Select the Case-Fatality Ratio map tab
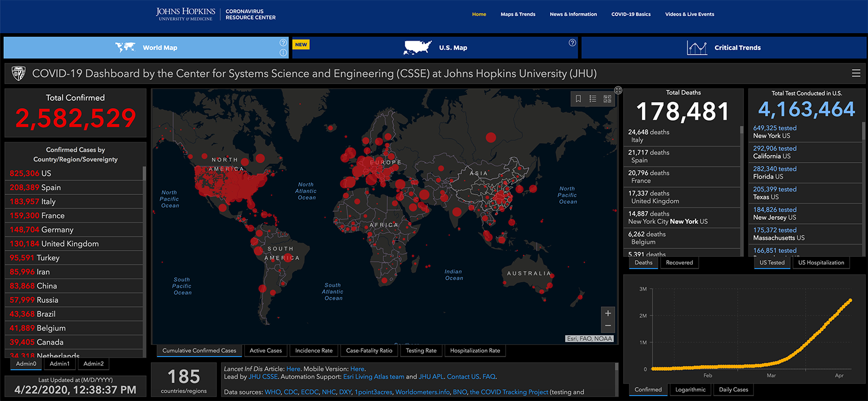868x401 pixels. click(x=369, y=350)
